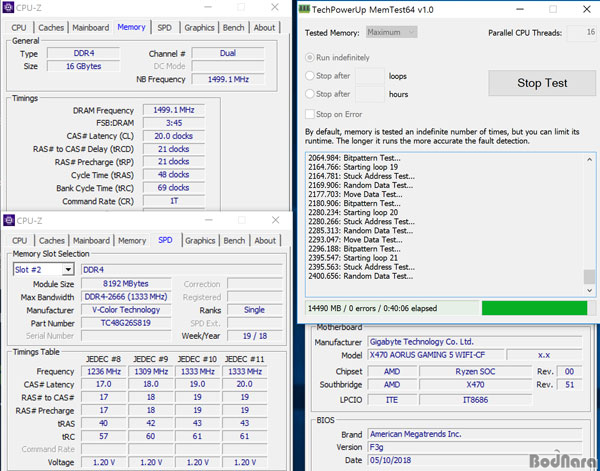600x471 pixels.
Task: Click Max Bandwidth value DDR4-2666 (1333 MHz)
Action: [x=126, y=297]
